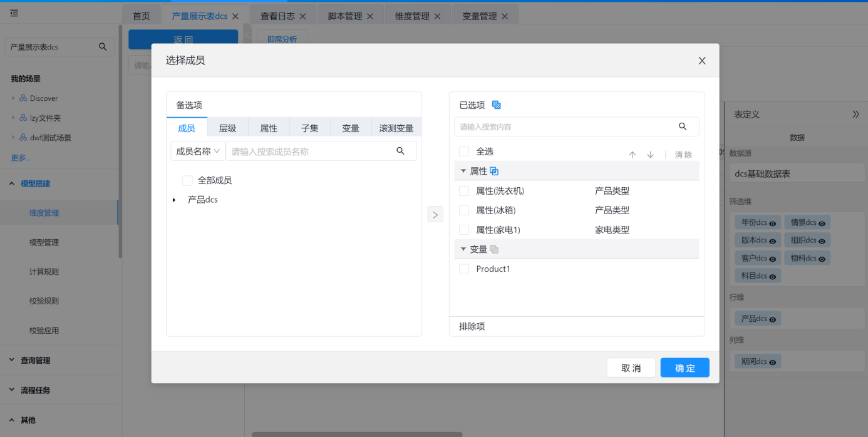Viewport: 868px width, 437px height.
Task: Click the right-arrow transfer button between panels
Action: click(x=435, y=214)
